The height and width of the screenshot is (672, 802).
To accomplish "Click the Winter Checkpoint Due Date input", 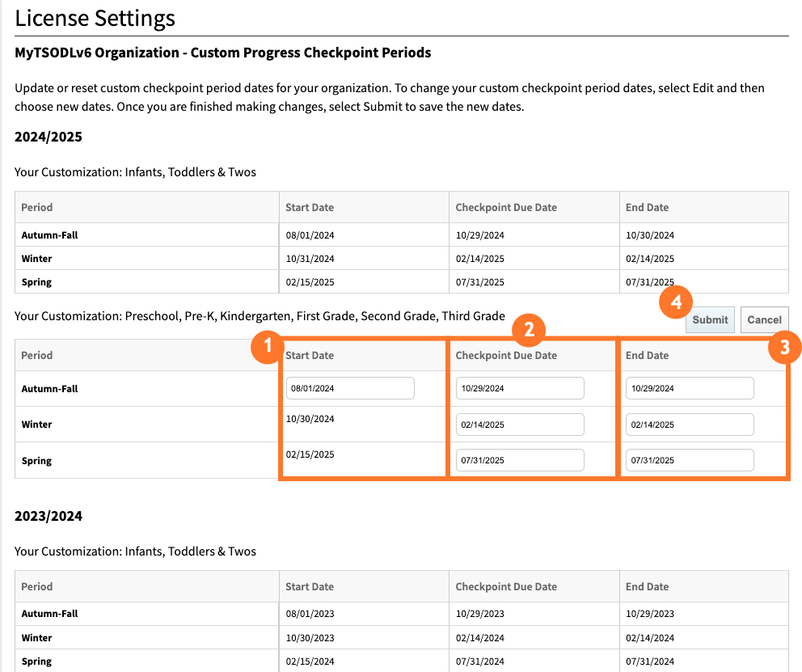I will point(519,424).
